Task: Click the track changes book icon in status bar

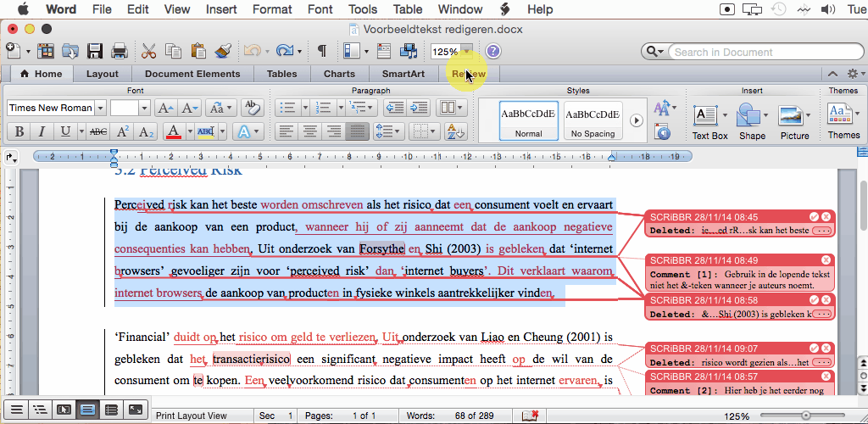Action: click(531, 416)
